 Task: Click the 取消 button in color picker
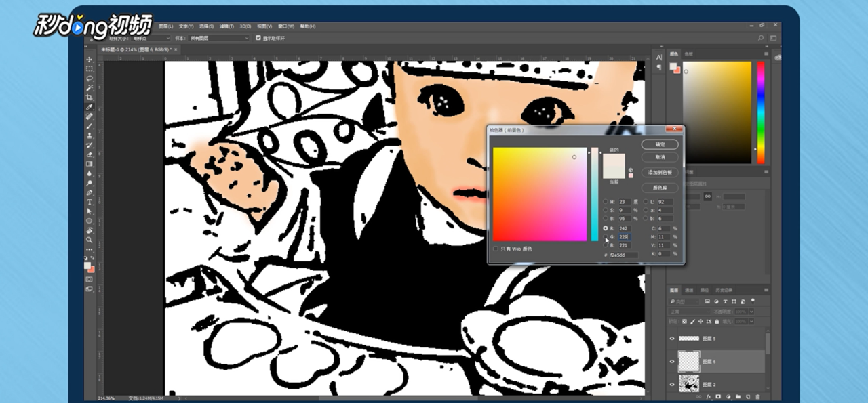coord(660,156)
